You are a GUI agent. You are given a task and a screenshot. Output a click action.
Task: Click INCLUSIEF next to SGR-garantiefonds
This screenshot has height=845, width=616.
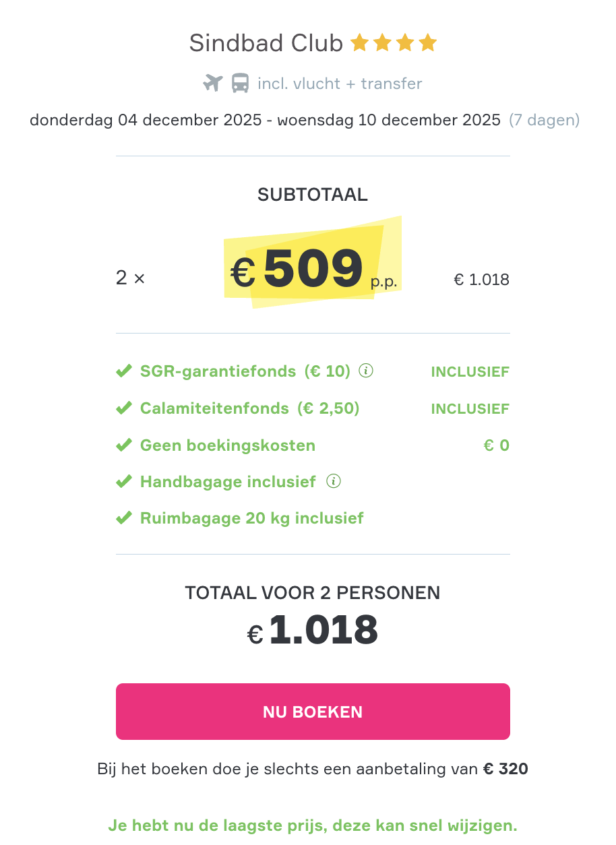coord(470,371)
